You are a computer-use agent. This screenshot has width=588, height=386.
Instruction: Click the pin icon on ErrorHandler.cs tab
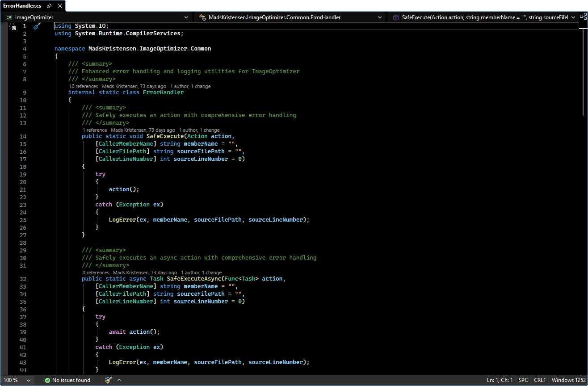click(49, 6)
